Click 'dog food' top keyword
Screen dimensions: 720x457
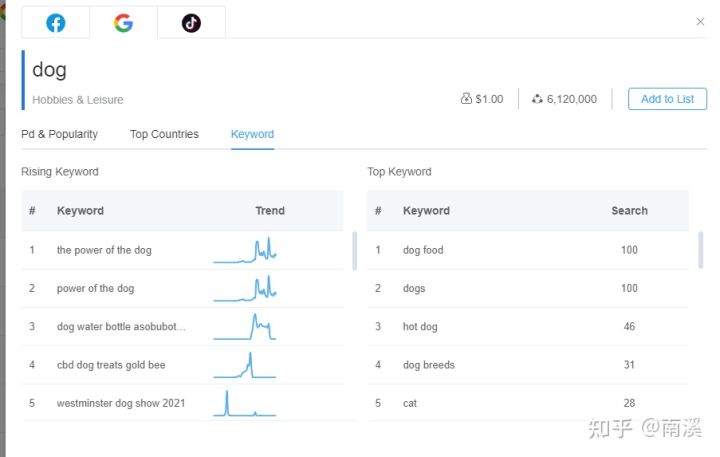(x=423, y=250)
